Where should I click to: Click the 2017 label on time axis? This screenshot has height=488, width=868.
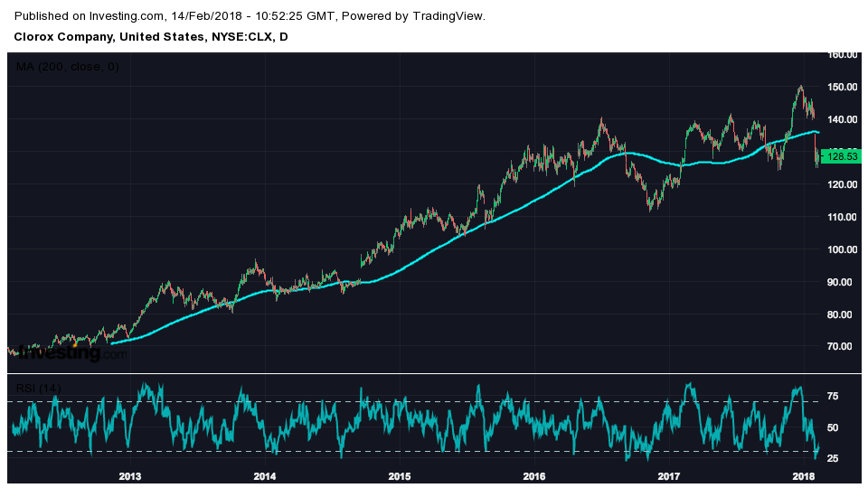669,476
